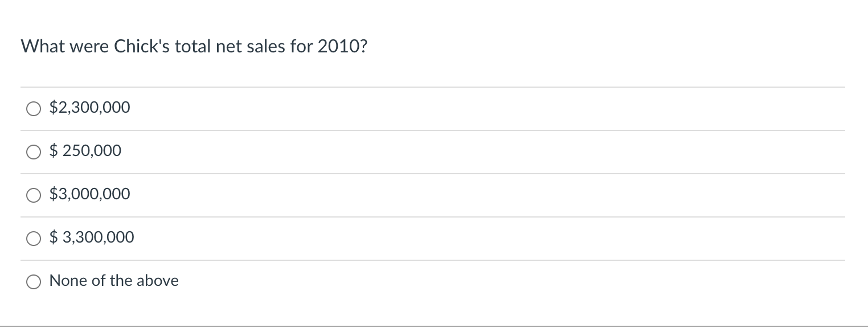Click the "$3,000,000" answer label text
868x328 pixels.
tap(90, 194)
